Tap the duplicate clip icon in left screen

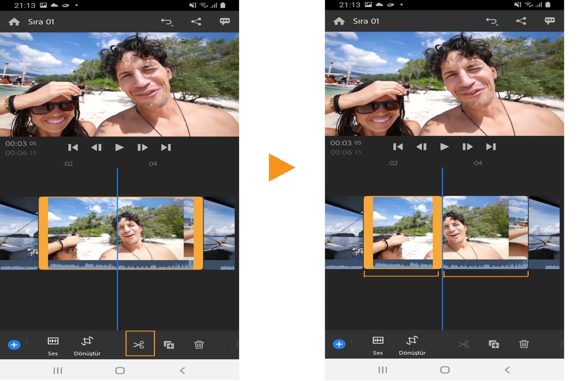pos(169,345)
